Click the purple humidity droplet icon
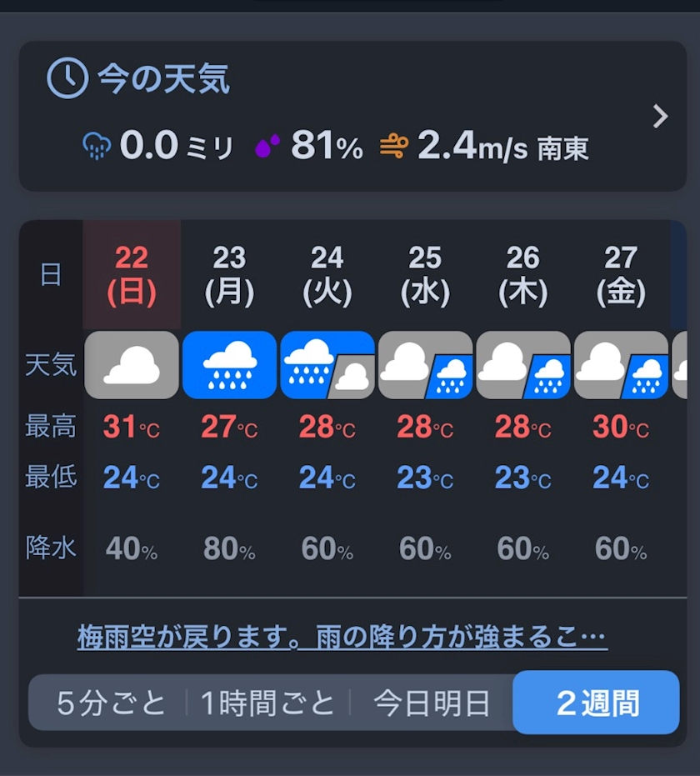700x776 pixels. click(x=267, y=147)
